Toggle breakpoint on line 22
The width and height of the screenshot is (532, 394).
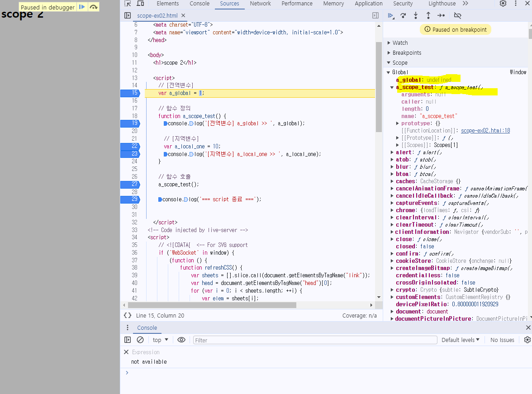130,146
